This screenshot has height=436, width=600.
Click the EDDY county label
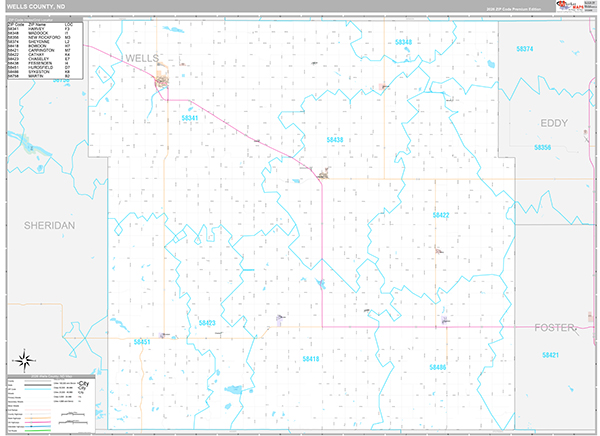tap(554, 123)
